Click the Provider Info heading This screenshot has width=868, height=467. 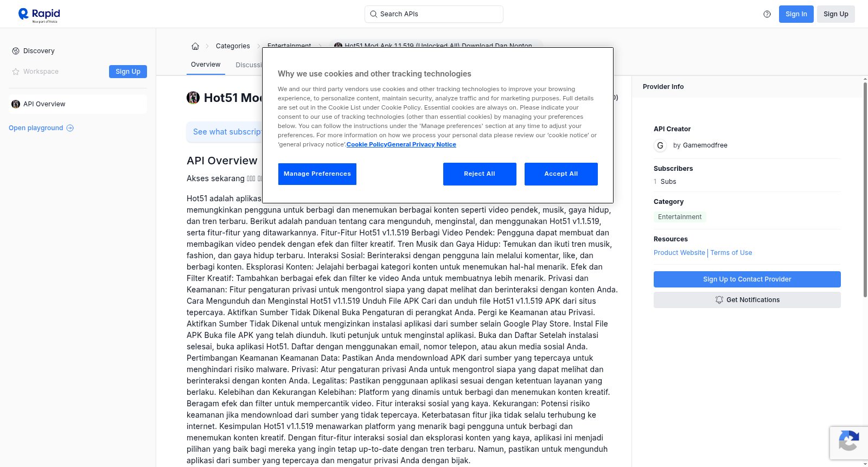(x=663, y=87)
